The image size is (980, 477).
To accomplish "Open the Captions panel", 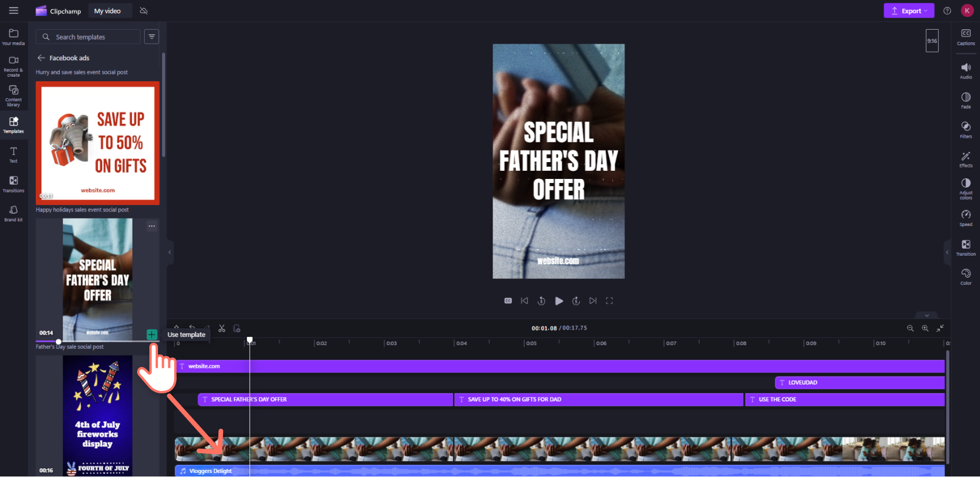I will pyautogui.click(x=965, y=37).
